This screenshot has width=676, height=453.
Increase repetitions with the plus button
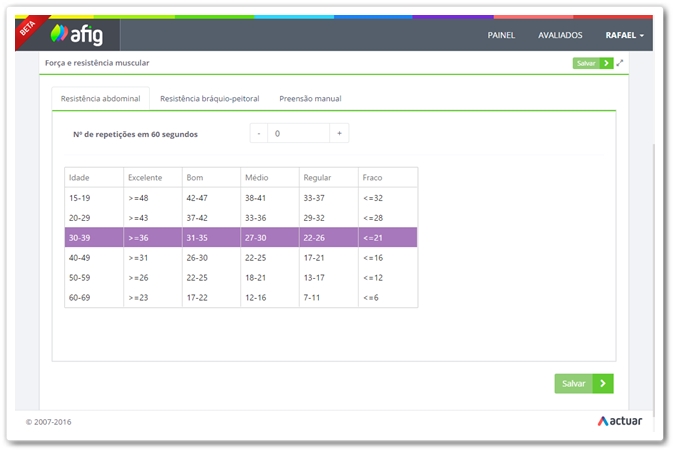point(339,133)
